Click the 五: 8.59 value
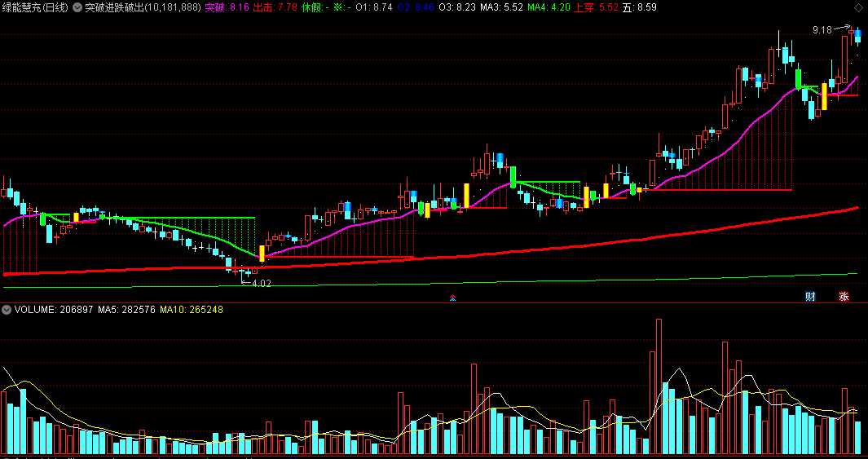Image resolution: width=868 pixels, height=459 pixels. point(639,8)
